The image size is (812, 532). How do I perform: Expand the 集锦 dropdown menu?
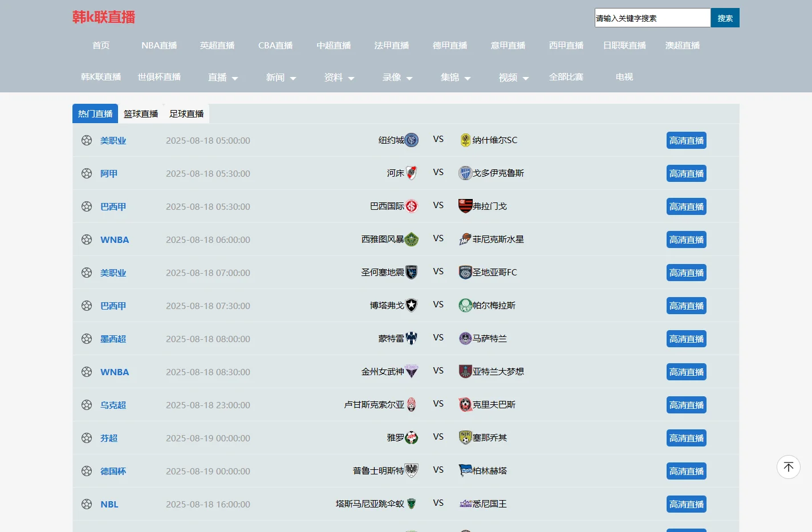click(x=456, y=78)
